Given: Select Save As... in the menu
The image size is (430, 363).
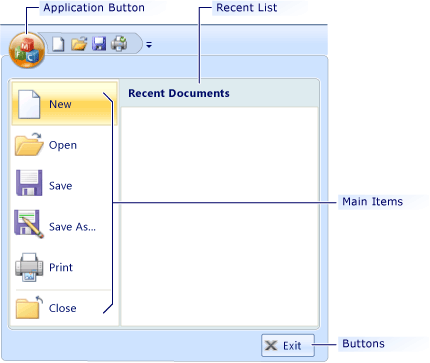Looking at the screenshot, I should tap(64, 226).
